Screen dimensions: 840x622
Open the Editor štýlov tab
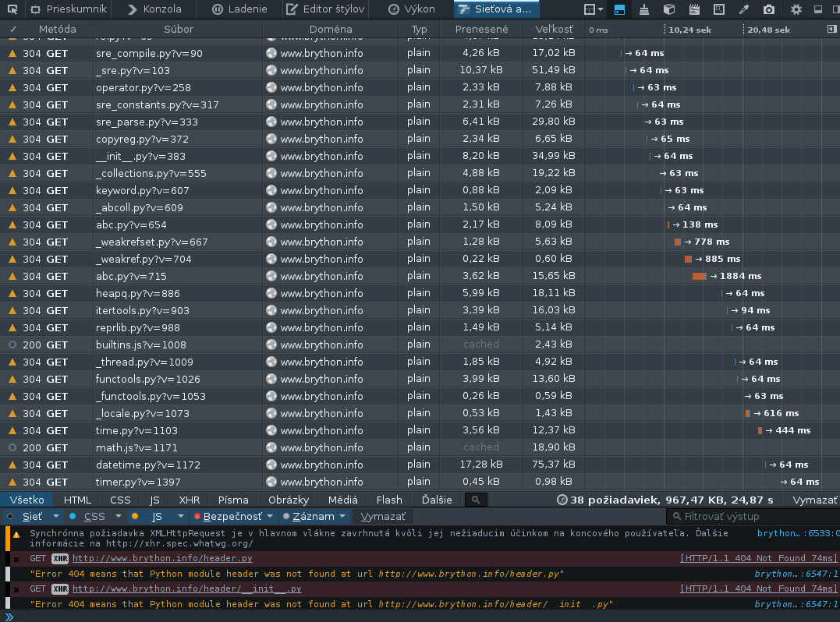click(325, 9)
